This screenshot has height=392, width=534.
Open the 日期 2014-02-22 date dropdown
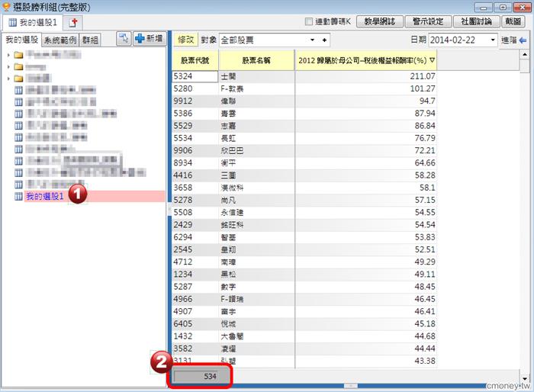[493, 40]
